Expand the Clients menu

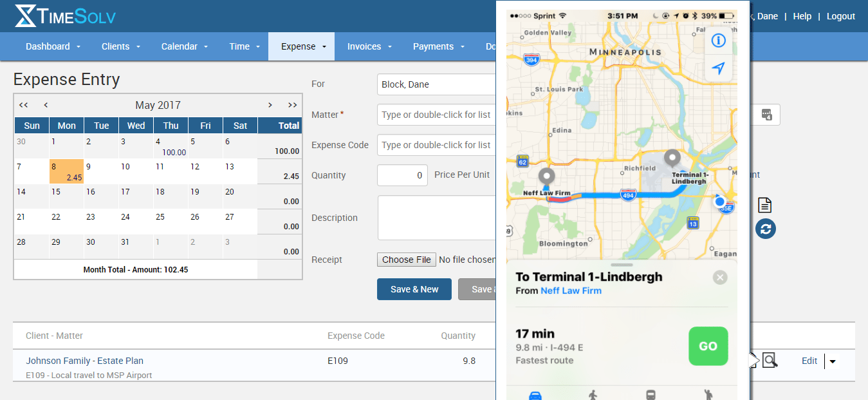coord(120,46)
